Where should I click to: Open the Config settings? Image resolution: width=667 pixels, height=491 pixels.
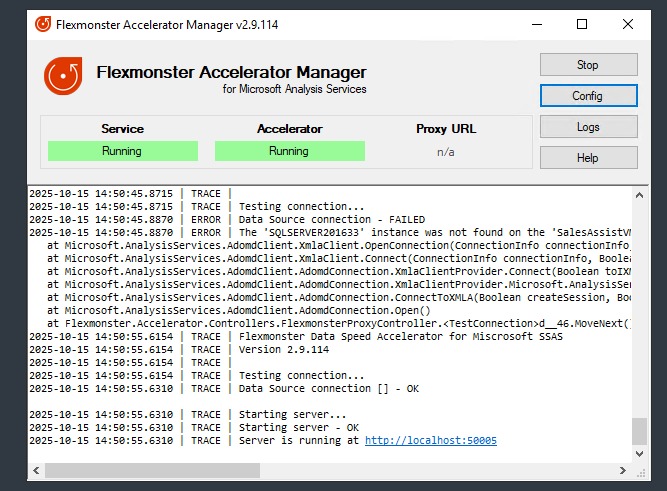click(x=587, y=96)
